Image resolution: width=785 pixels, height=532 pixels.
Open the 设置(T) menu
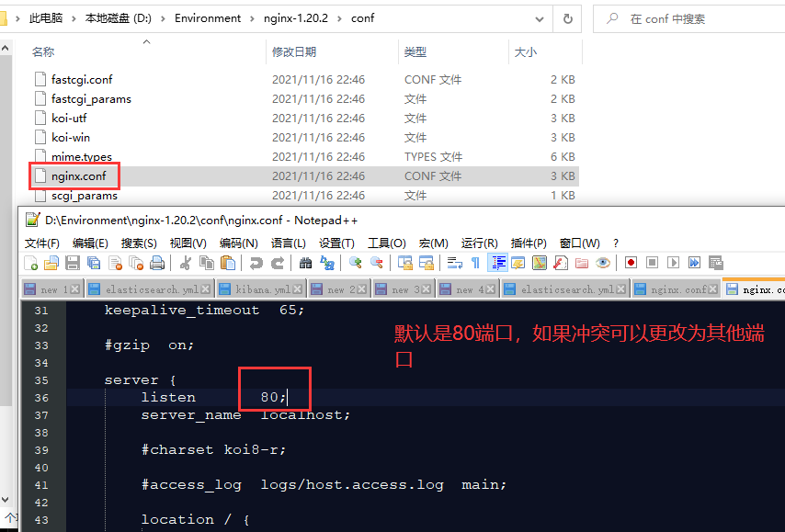(x=336, y=243)
